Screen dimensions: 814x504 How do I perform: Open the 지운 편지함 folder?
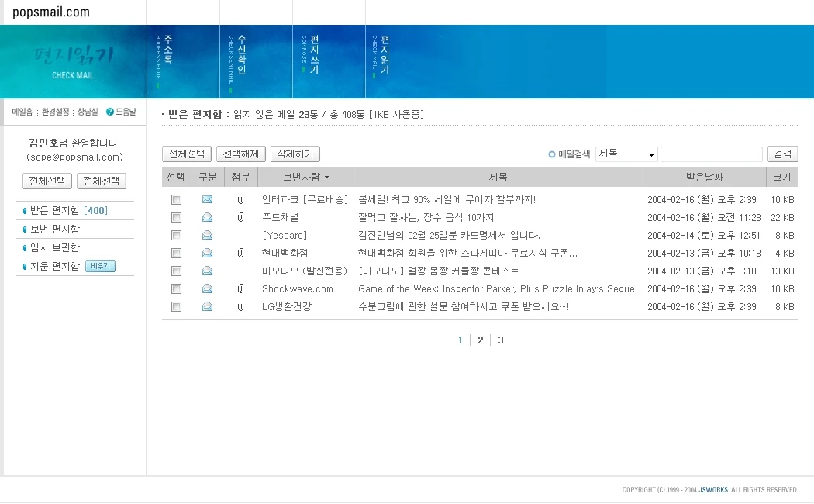coord(55,266)
